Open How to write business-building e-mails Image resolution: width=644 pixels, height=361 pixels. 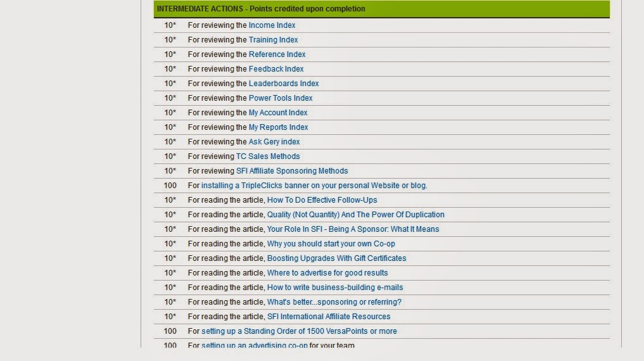(335, 288)
